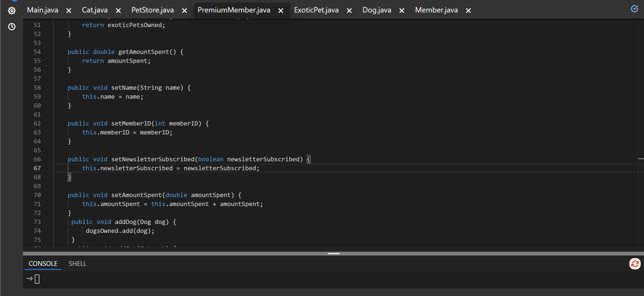Close the Member.java tab
Image resolution: width=644 pixels, height=296 pixels.
coord(468,11)
